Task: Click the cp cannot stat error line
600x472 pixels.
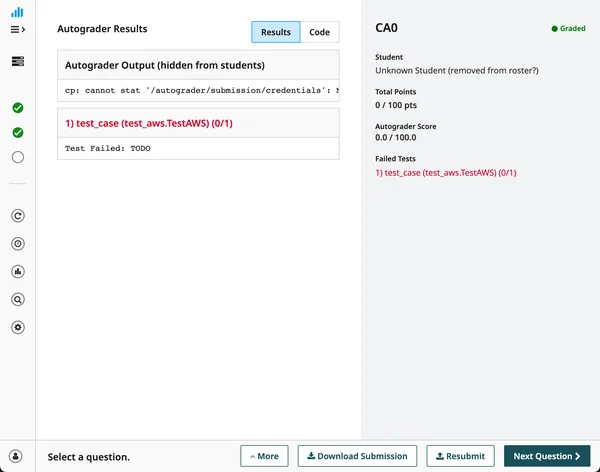Action: point(198,90)
